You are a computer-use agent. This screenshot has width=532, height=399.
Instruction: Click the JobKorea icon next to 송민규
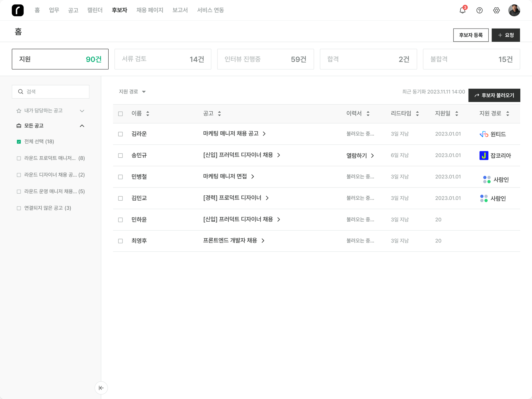pyautogui.click(x=484, y=155)
